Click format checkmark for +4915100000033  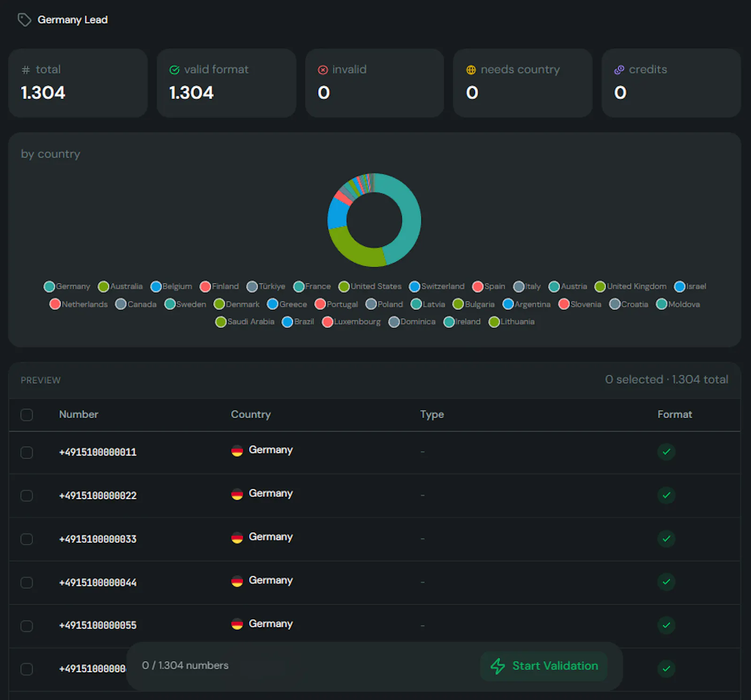point(666,539)
